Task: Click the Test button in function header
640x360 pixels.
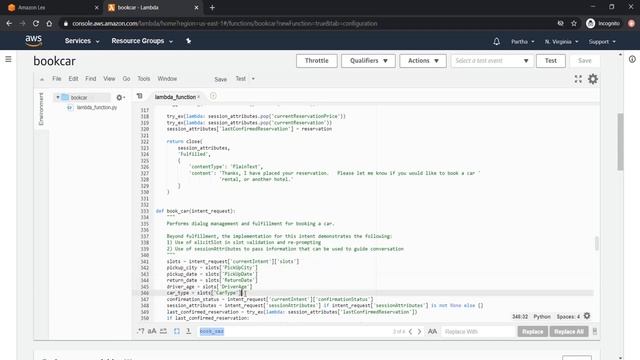Action: click(551, 60)
